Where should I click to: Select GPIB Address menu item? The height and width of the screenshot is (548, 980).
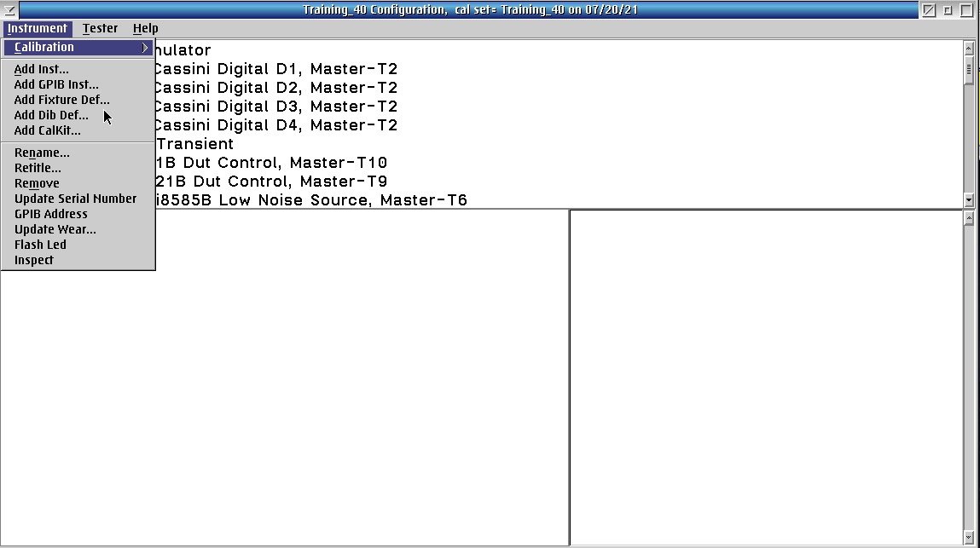click(x=50, y=214)
